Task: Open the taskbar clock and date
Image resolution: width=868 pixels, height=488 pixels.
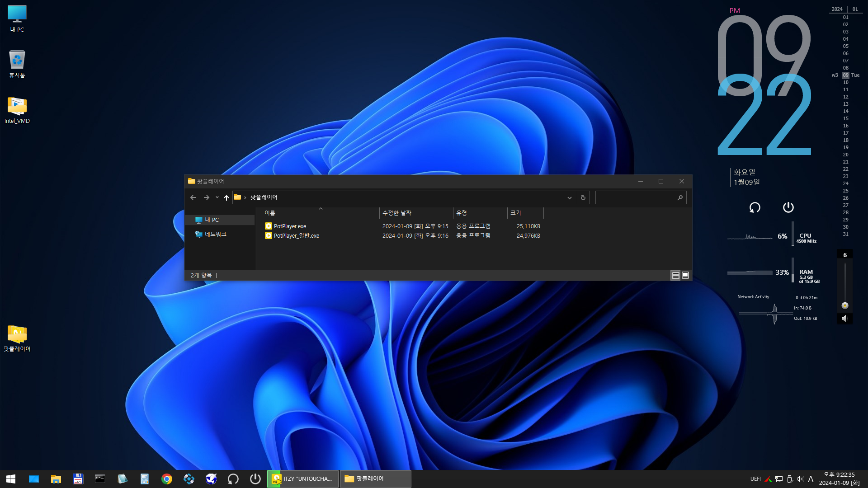Action: point(840,479)
